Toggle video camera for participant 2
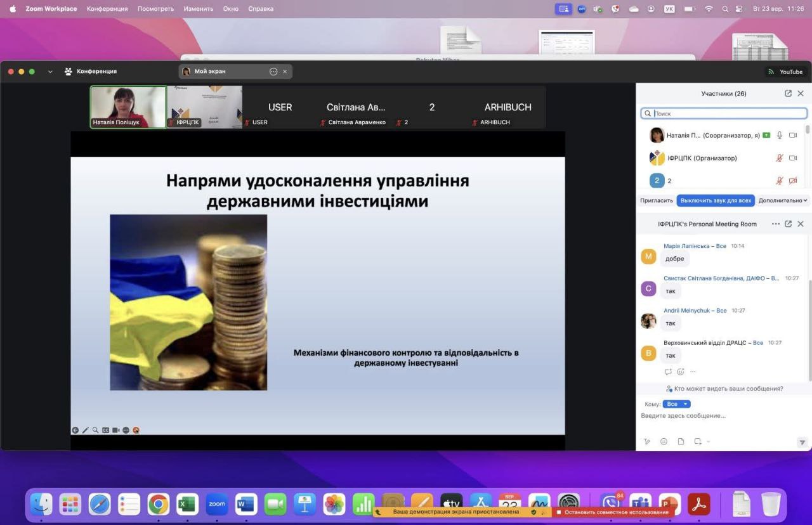The height and width of the screenshot is (525, 812). click(792, 181)
